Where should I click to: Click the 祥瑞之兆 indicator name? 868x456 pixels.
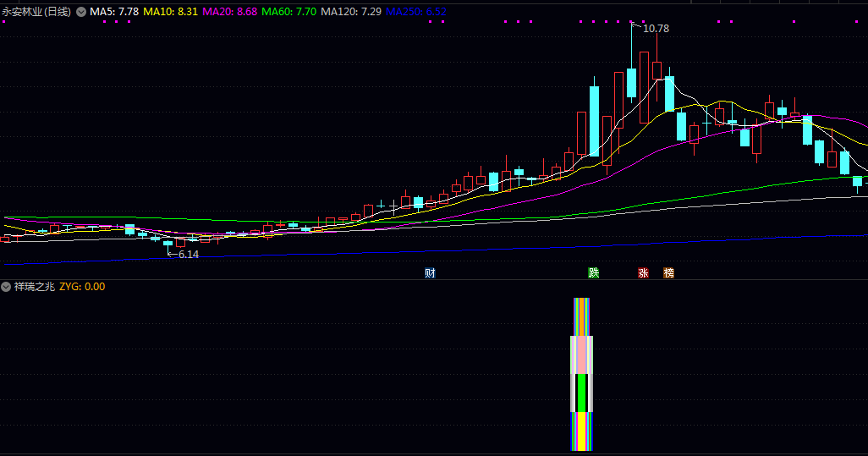pos(34,287)
